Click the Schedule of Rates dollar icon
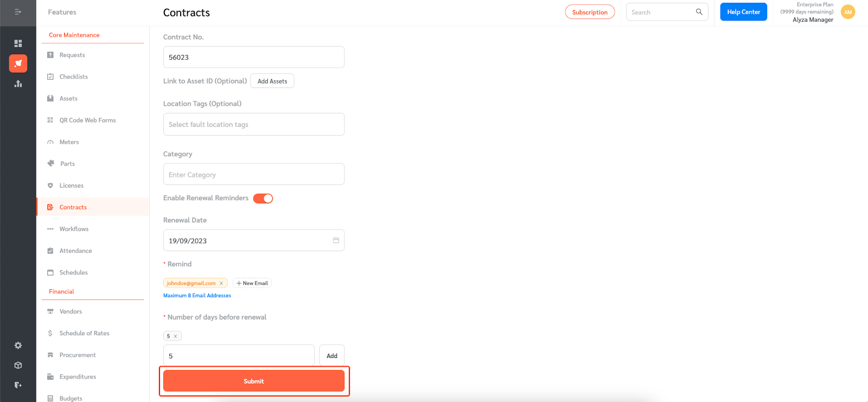The width and height of the screenshot is (868, 402). coord(50,333)
